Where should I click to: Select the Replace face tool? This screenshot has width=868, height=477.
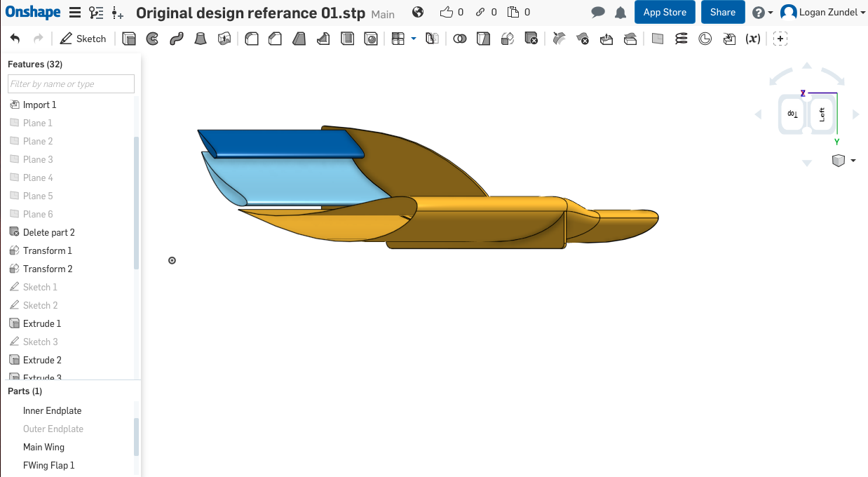[x=630, y=39]
